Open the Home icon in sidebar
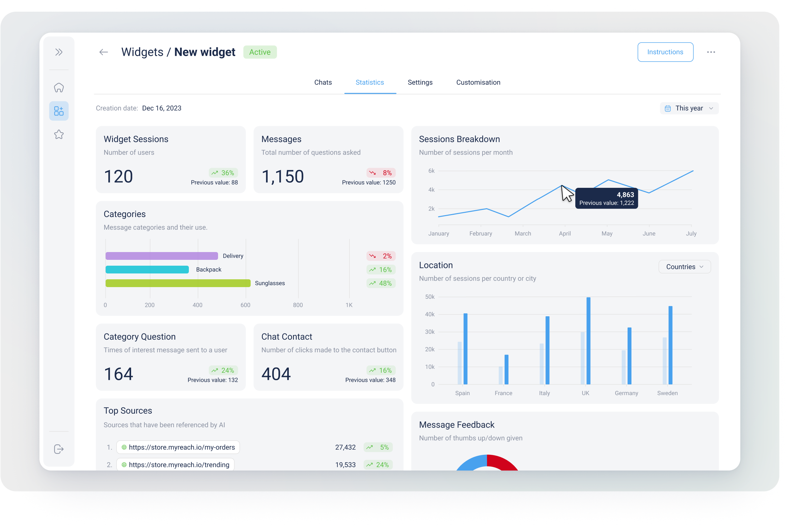Image resolution: width=795 pixels, height=532 pixels. point(59,88)
